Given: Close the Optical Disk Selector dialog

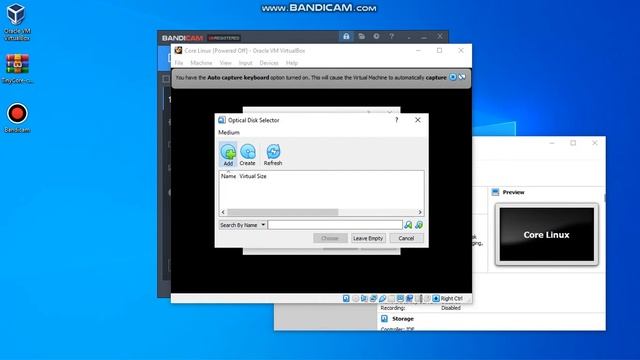Looking at the screenshot, I should 418,120.
